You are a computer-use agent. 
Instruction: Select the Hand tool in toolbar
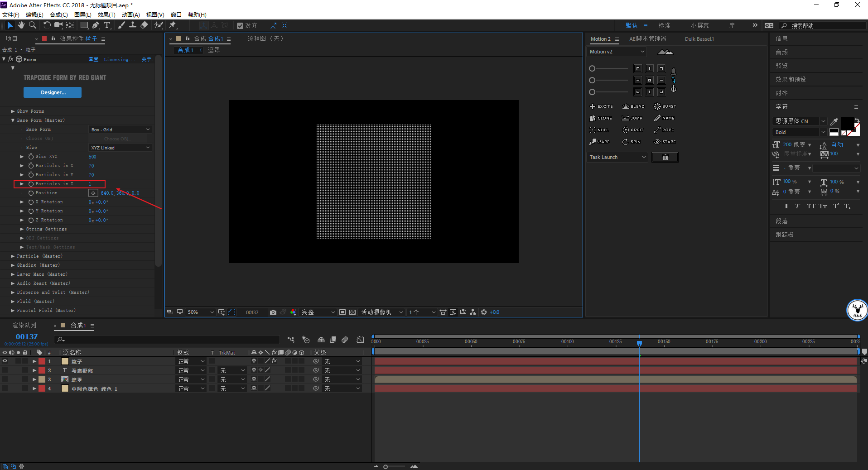(x=21, y=25)
